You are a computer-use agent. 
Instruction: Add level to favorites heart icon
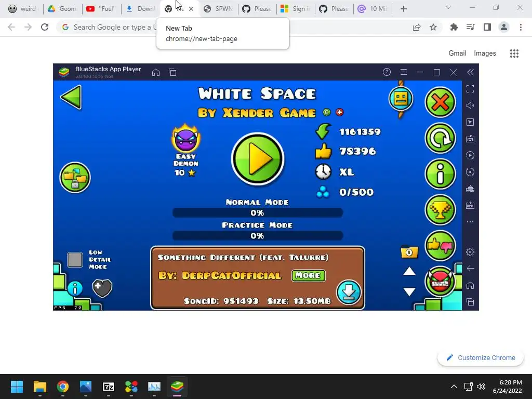coord(102,288)
